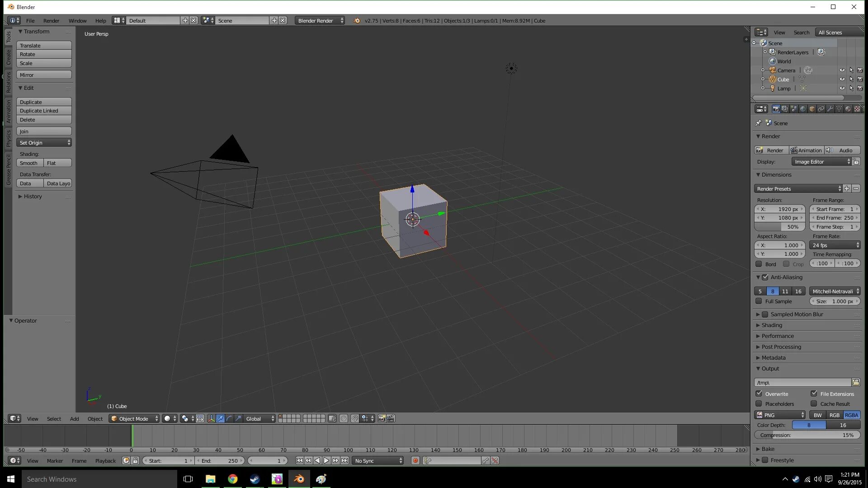Toggle Cube renderability camera icon
This screenshot has height=488, width=868.
pos(860,79)
